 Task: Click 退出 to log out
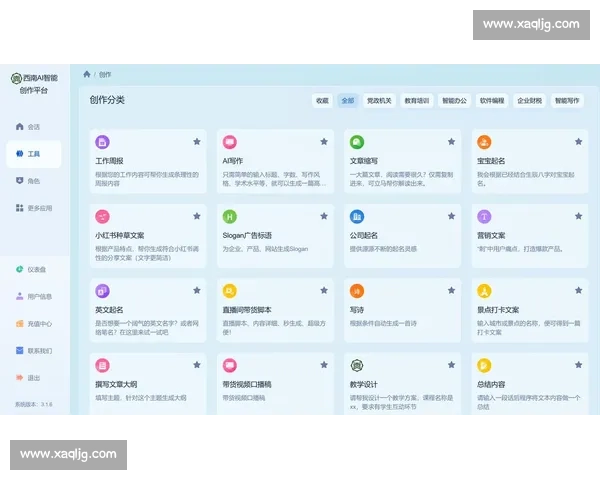point(34,378)
